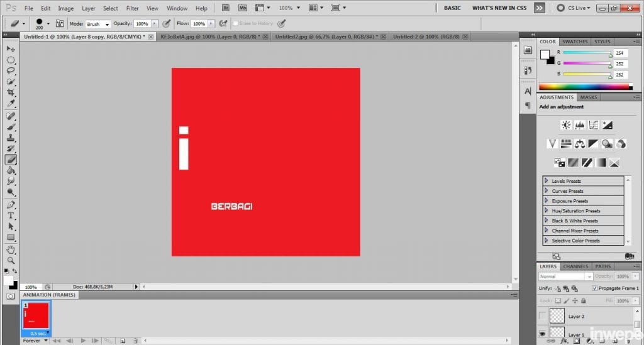Select the Paint Bucket tool
Image resolution: width=644 pixels, height=345 pixels.
point(11,170)
